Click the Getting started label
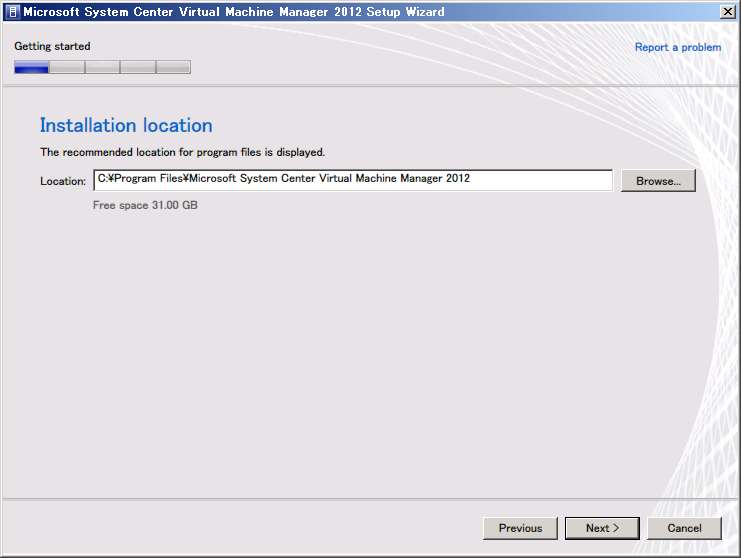The height and width of the screenshot is (558, 741). [x=52, y=46]
